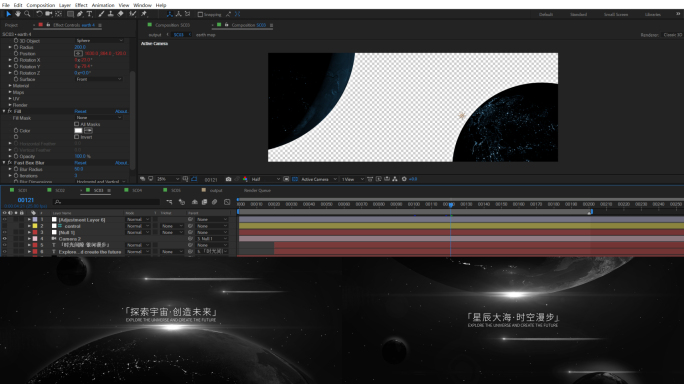Tick the Invert checkbox under Fill
This screenshot has height=384, width=684.
pyautogui.click(x=77, y=137)
